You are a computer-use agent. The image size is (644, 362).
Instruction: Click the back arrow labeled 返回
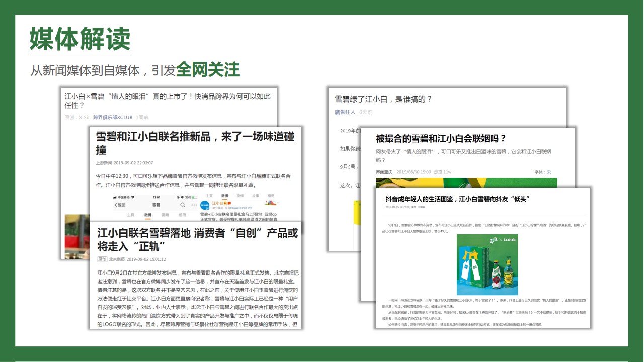120,205
